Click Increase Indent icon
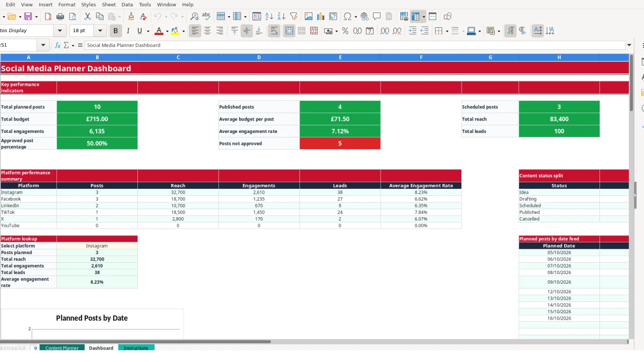Image resolution: width=644 pixels, height=362 pixels. click(412, 31)
